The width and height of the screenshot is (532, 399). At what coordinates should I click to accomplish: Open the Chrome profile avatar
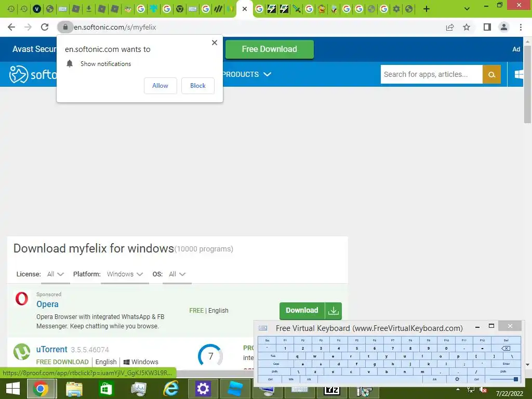[504, 27]
